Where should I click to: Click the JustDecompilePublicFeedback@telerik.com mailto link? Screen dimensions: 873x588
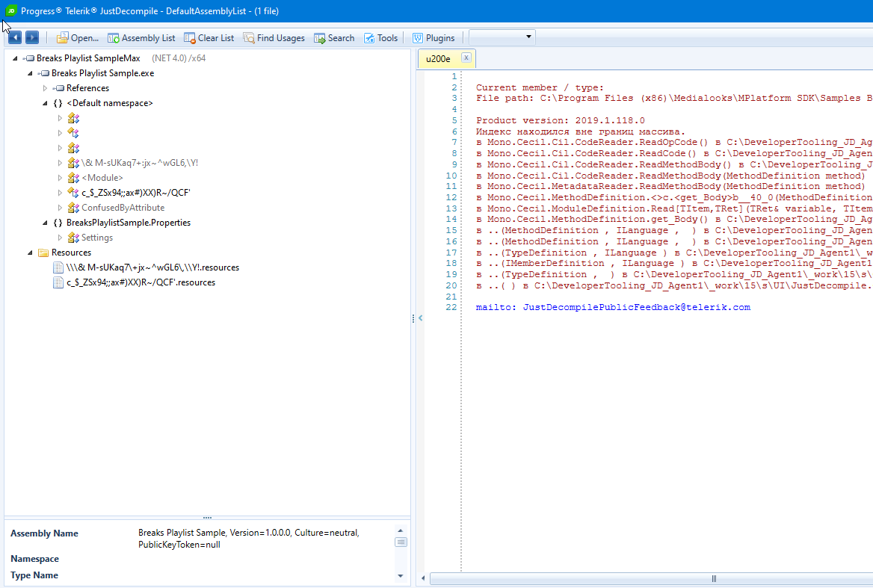(636, 308)
